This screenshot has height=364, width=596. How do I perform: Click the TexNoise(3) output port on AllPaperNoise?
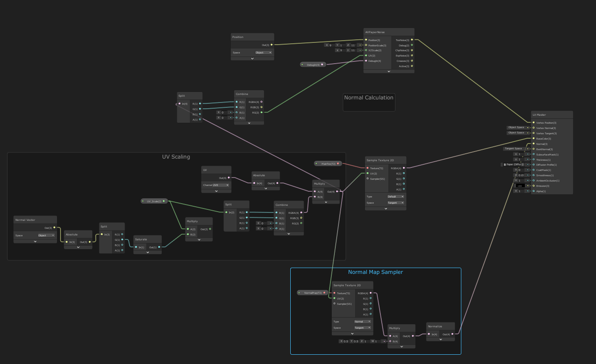click(412, 39)
